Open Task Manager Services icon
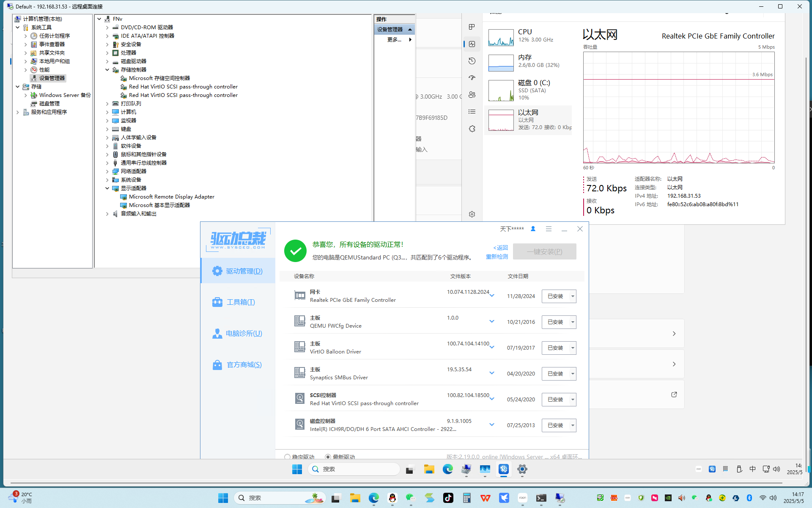 coord(472,129)
